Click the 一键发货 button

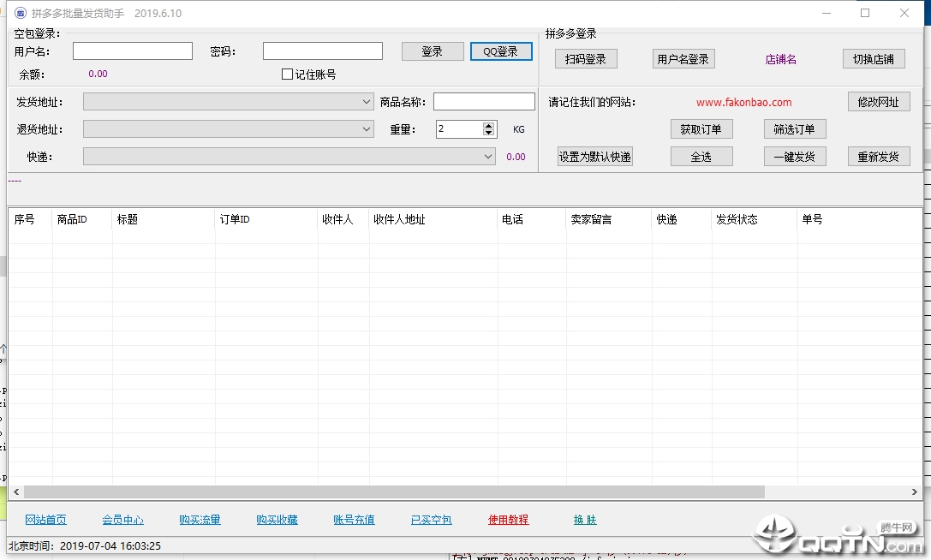point(795,156)
